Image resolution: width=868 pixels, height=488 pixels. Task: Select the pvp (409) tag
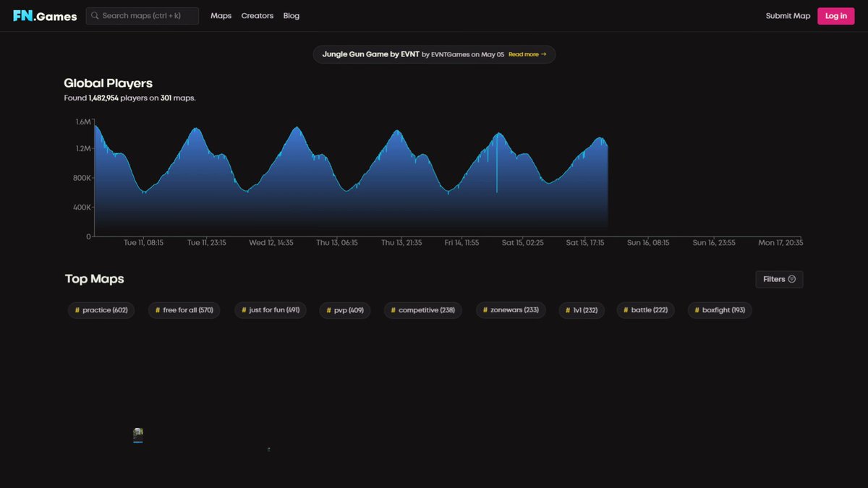[345, 310]
